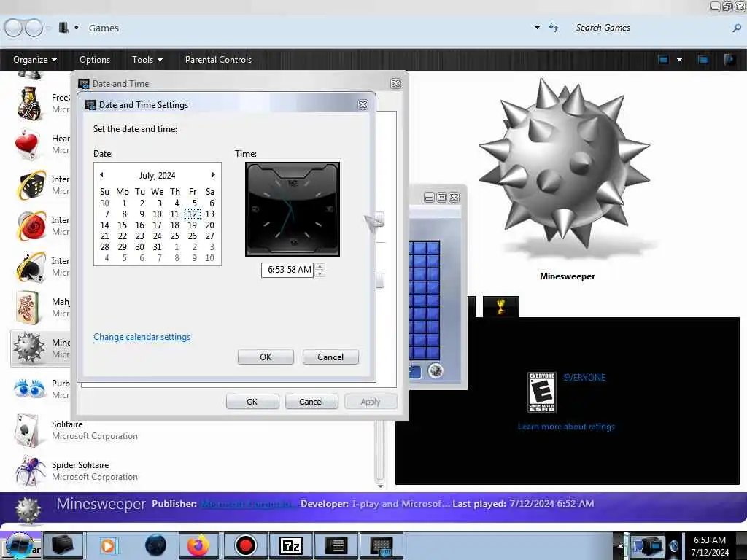Click the globe taskbar icon

click(x=155, y=545)
